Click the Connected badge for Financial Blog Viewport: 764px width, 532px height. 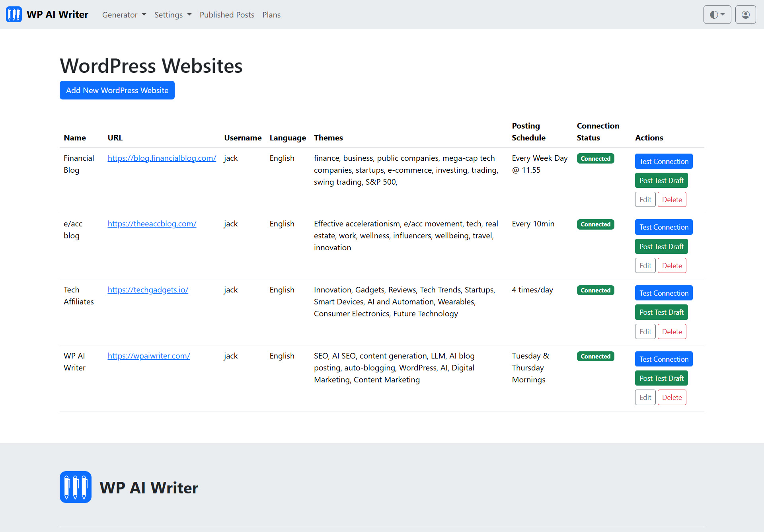coord(595,158)
